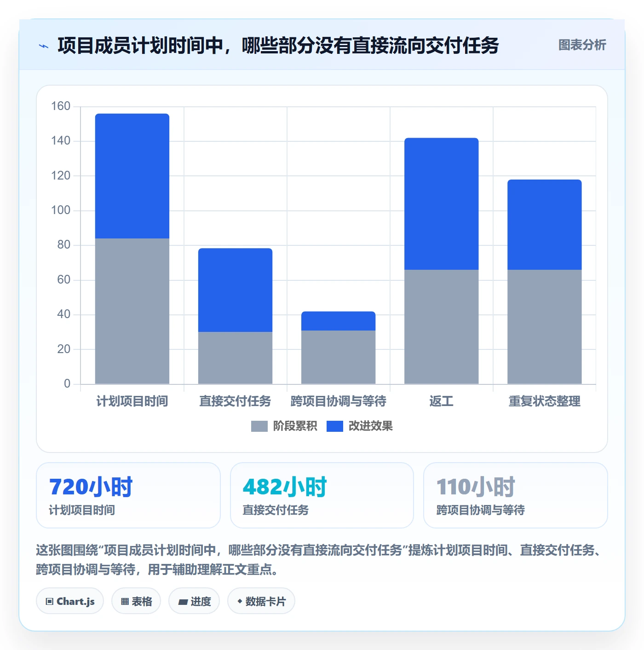The width and height of the screenshot is (644, 650).
Task: Click the description paragraph starting 这张图围绕
Action: (319, 560)
